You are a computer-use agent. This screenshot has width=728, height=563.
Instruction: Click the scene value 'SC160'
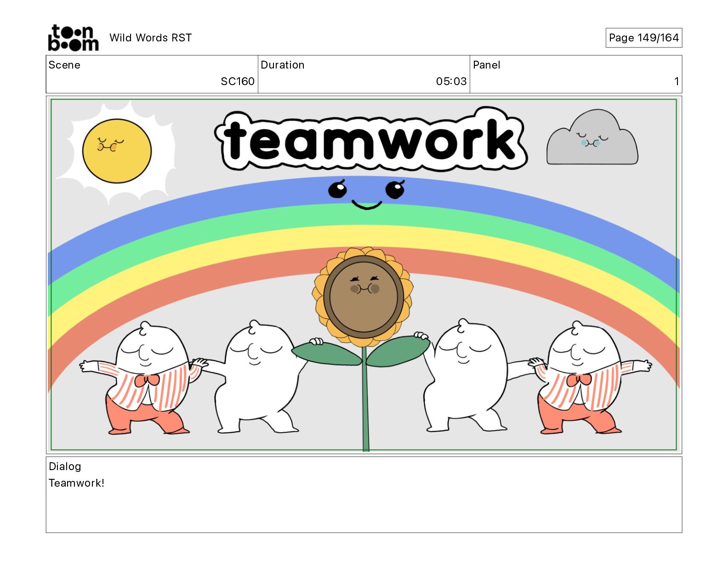pos(238,81)
